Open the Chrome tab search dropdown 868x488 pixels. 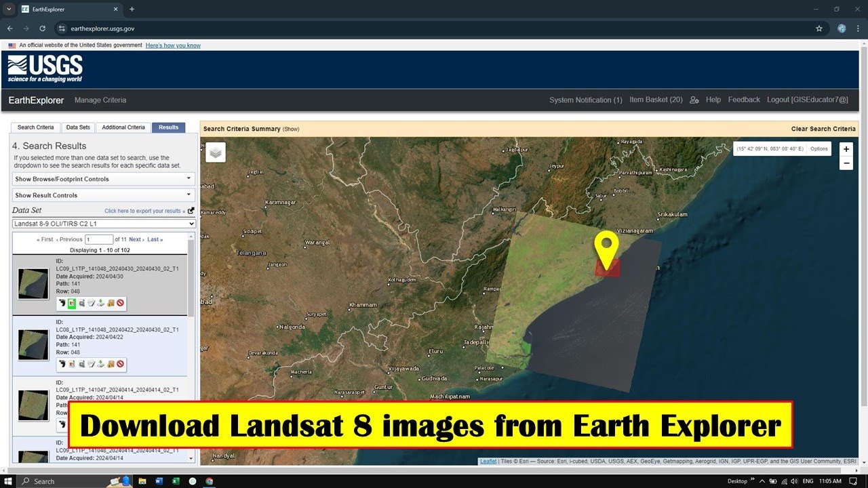[x=9, y=9]
